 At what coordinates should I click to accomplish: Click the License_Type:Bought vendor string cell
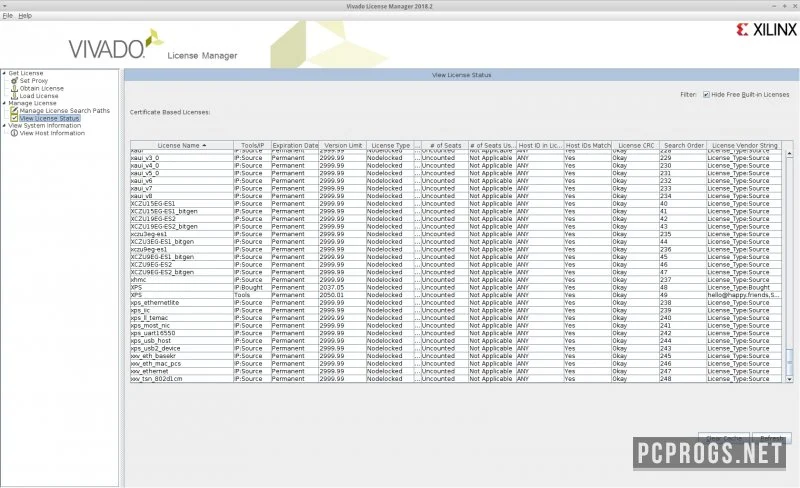(744, 287)
